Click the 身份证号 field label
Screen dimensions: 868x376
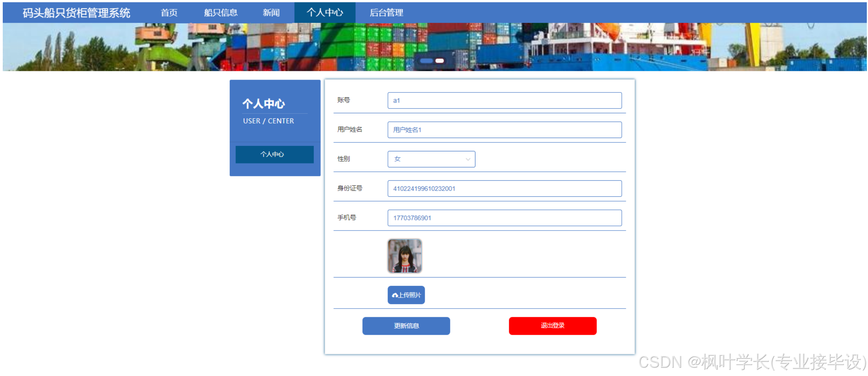pyautogui.click(x=350, y=188)
